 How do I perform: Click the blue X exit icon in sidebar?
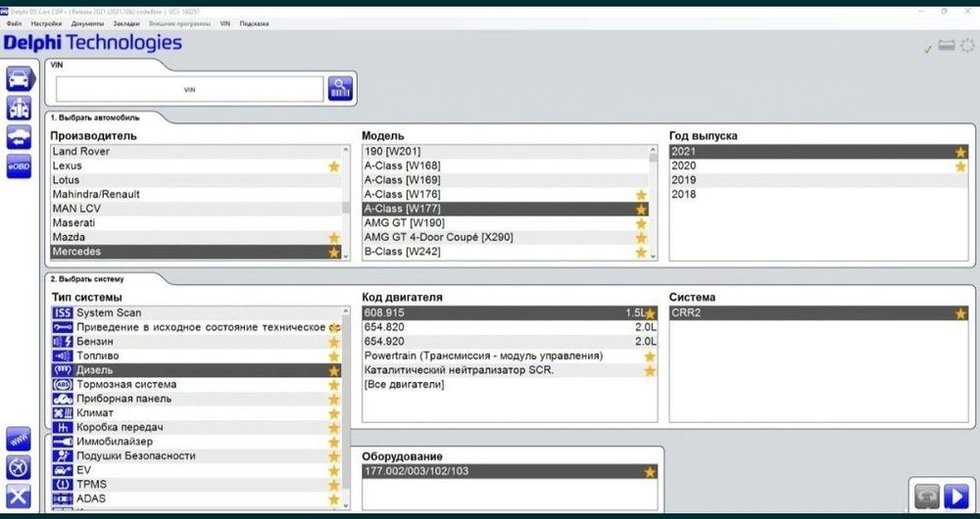point(19,495)
